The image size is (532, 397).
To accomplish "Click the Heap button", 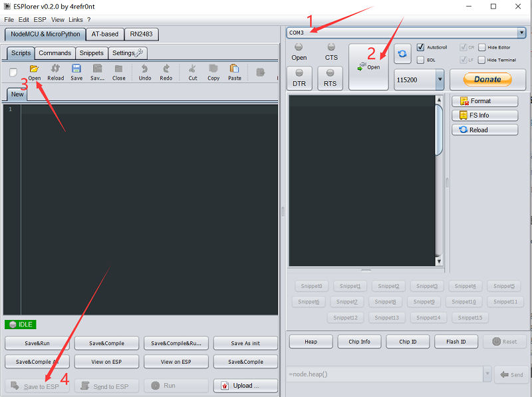I will click(x=311, y=342).
